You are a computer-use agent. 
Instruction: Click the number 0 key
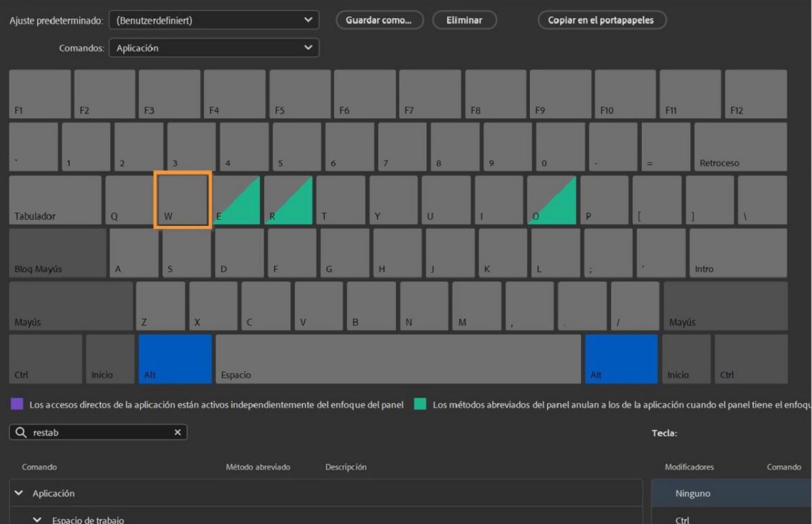point(560,147)
